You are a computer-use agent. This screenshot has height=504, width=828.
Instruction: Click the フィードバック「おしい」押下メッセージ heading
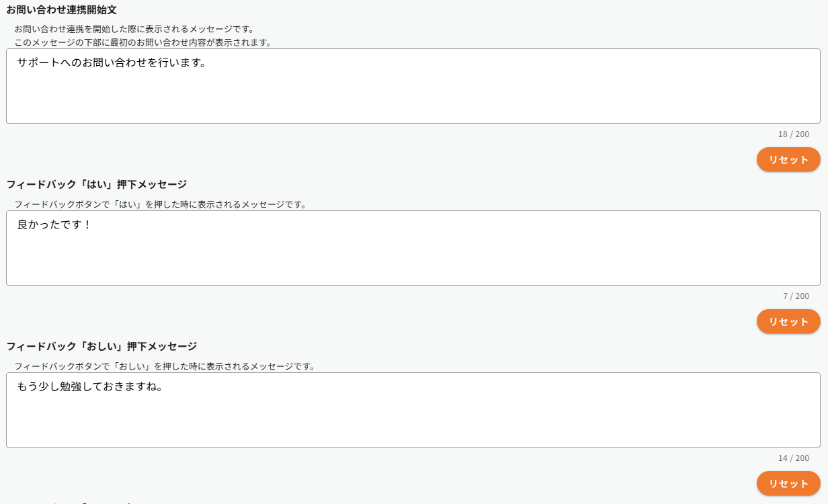click(x=101, y=346)
